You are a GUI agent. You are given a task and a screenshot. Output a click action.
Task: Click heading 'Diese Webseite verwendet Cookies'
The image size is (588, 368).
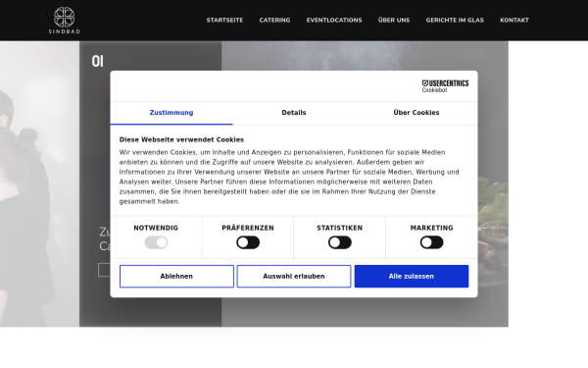pos(181,139)
